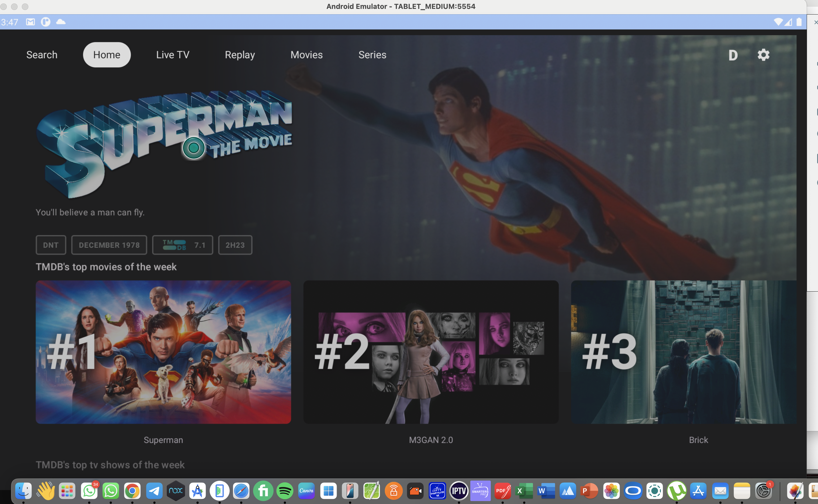Select the Replay menu item
818x504 pixels.
240,55
